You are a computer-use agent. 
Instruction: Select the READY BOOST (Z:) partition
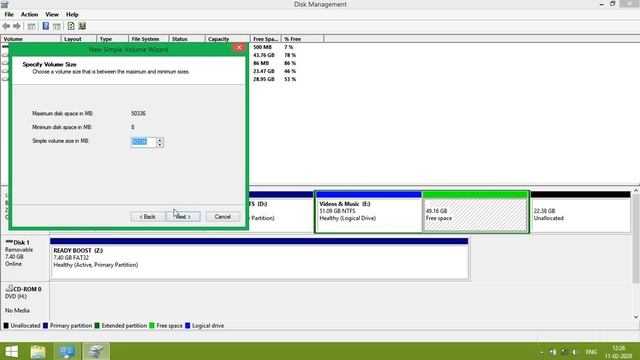point(259,259)
